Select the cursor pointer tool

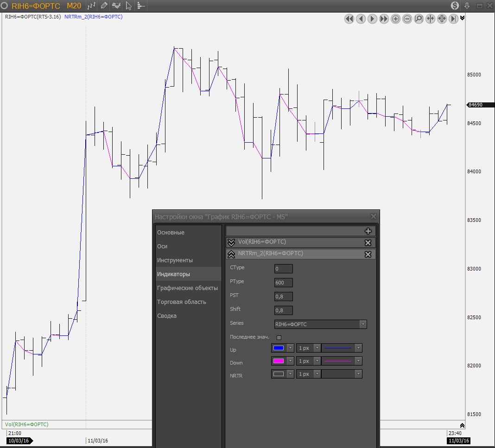pyautogui.click(x=129, y=6)
